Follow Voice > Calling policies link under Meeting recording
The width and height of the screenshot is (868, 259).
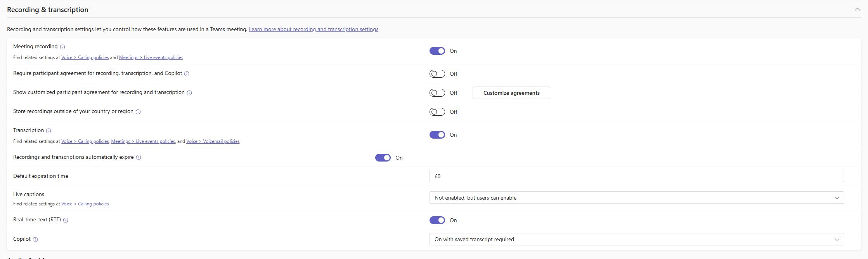coord(85,57)
